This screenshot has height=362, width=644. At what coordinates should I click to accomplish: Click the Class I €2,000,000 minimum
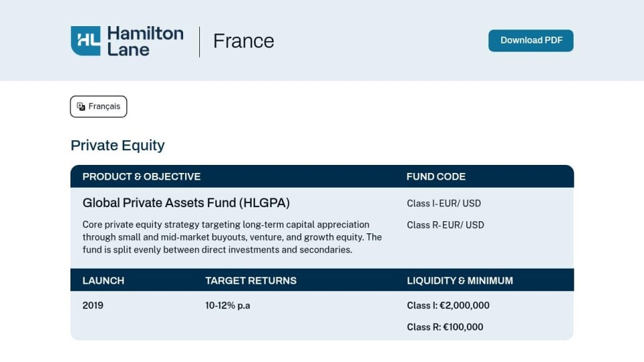[448, 306]
